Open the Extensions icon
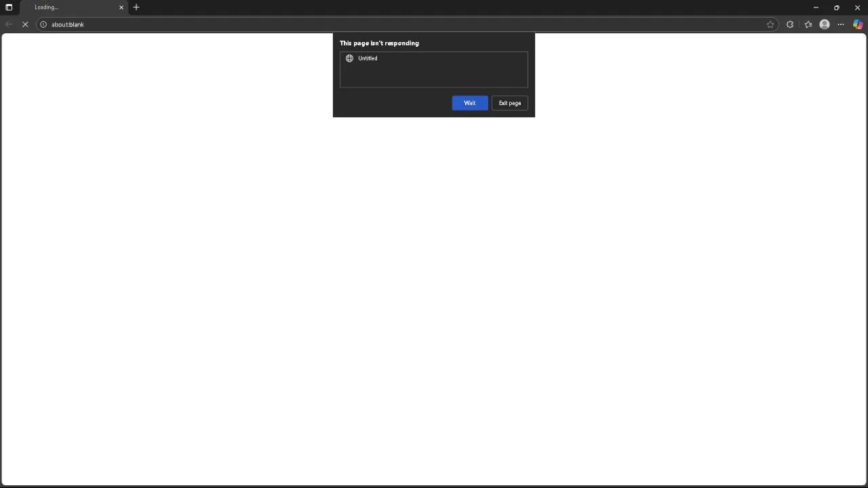The height and width of the screenshot is (488, 868). coord(790,24)
